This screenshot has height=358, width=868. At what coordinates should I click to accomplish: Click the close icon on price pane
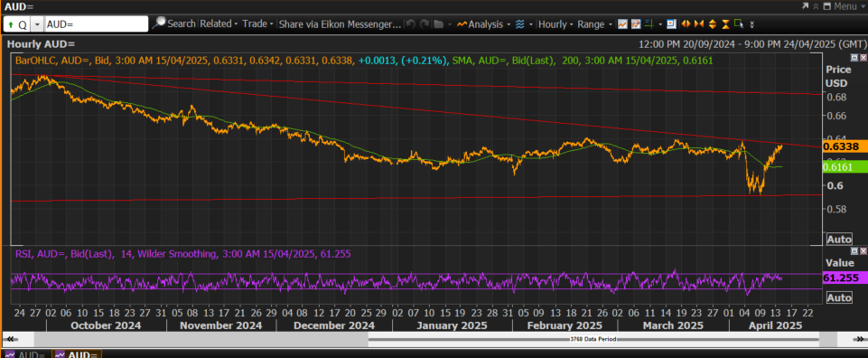[863, 58]
